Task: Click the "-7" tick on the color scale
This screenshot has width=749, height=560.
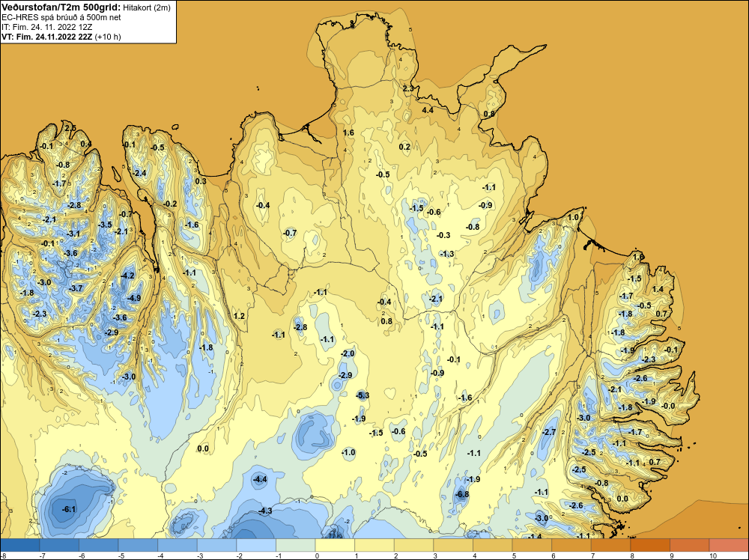Action: coord(42,556)
